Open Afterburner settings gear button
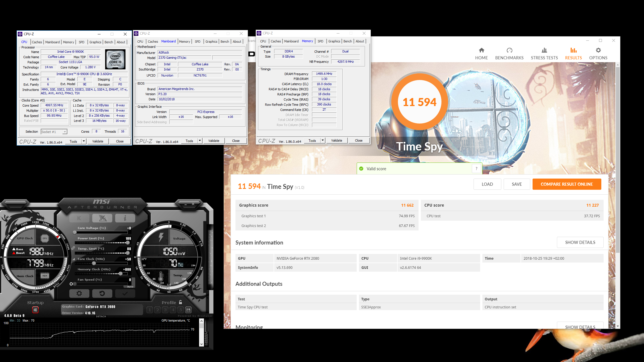Viewport: 644px width, 362px height. (x=79, y=293)
